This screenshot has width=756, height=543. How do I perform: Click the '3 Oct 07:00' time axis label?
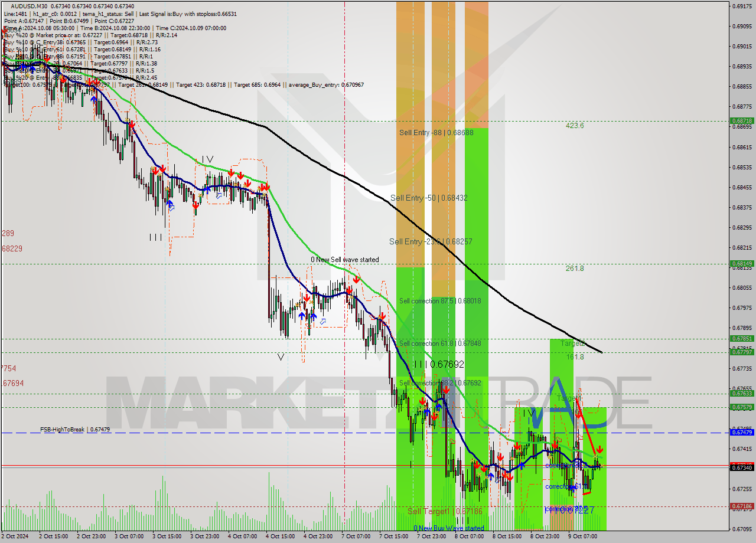click(128, 537)
